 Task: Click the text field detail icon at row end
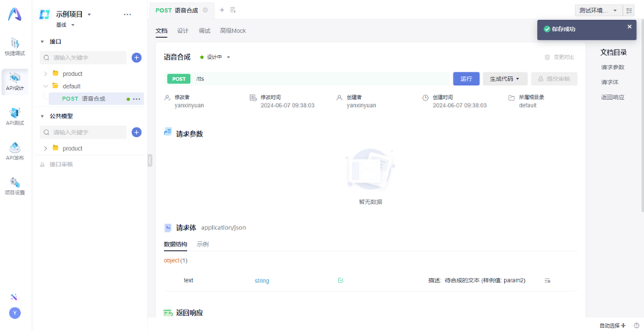click(x=547, y=281)
